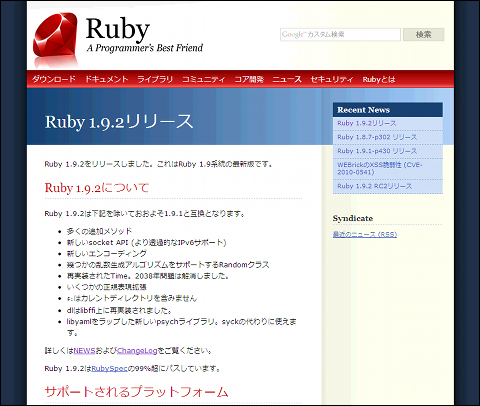Open the セキュリティ menu item
Viewport: 480px width, 406px height.
(x=332, y=79)
